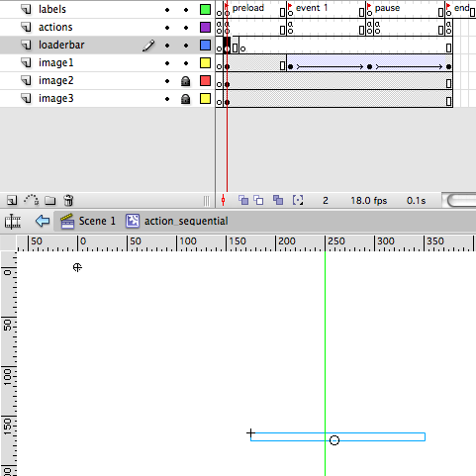Open Modify Onion Markers menu
476x476 pixels.
click(298, 200)
